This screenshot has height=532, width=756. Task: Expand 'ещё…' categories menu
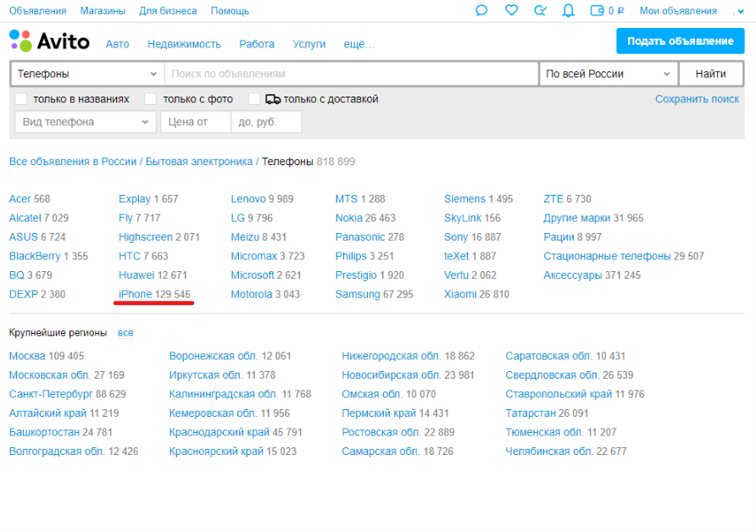[359, 44]
